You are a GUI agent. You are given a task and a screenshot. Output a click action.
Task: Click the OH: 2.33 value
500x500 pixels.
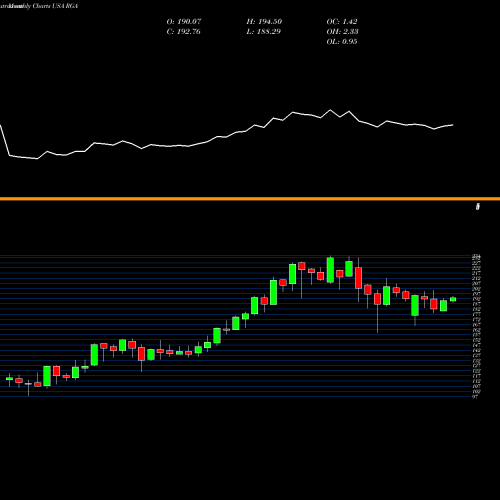coord(342,32)
